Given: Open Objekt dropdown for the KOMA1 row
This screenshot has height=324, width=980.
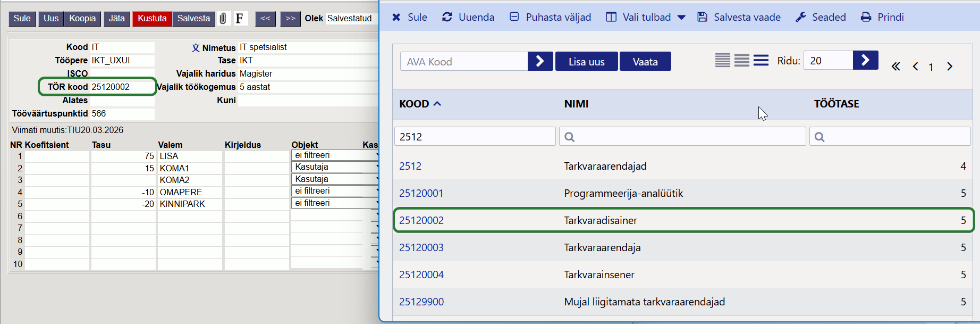Looking at the screenshot, I should [x=335, y=167].
